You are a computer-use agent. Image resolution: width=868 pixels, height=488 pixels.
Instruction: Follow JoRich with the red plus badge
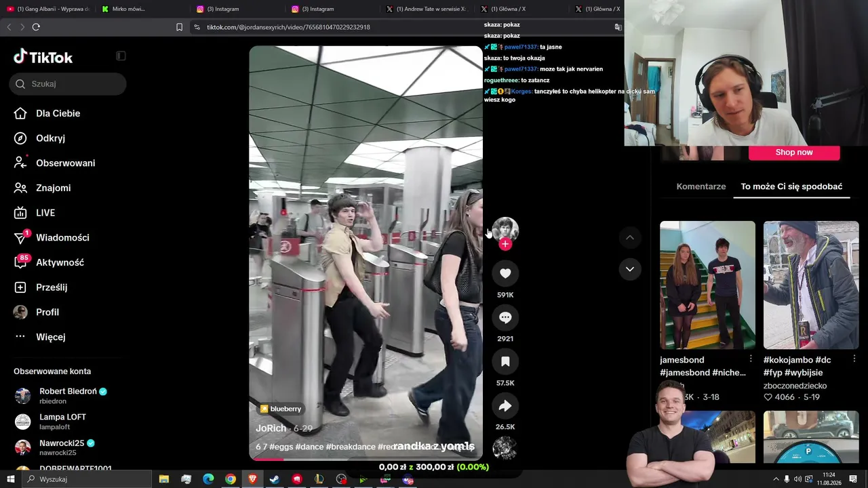[505, 244]
